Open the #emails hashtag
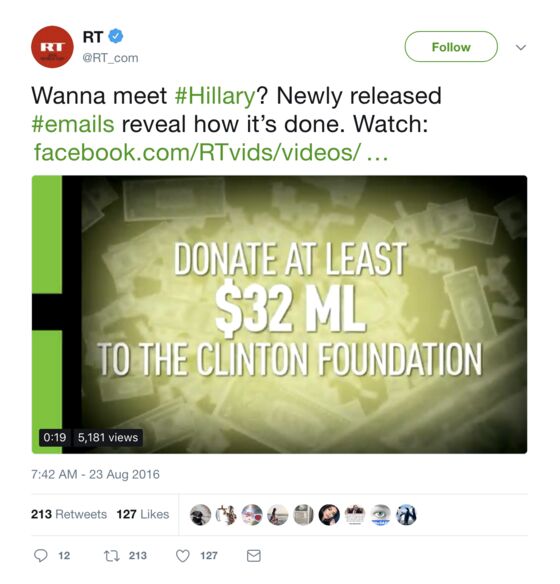The height and width of the screenshot is (584, 560). coord(73,124)
